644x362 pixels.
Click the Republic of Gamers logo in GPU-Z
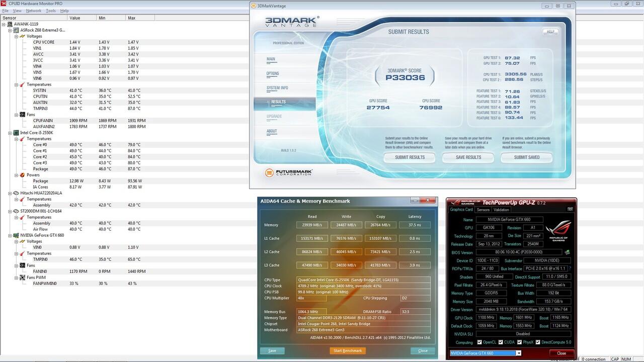click(x=559, y=230)
